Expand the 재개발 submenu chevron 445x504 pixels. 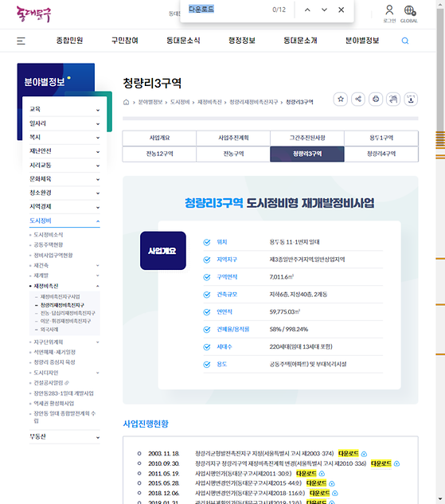pyautogui.click(x=98, y=275)
